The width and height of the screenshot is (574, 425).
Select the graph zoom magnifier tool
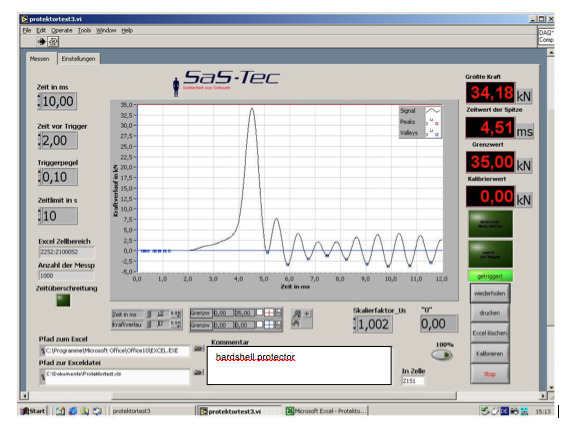(297, 314)
